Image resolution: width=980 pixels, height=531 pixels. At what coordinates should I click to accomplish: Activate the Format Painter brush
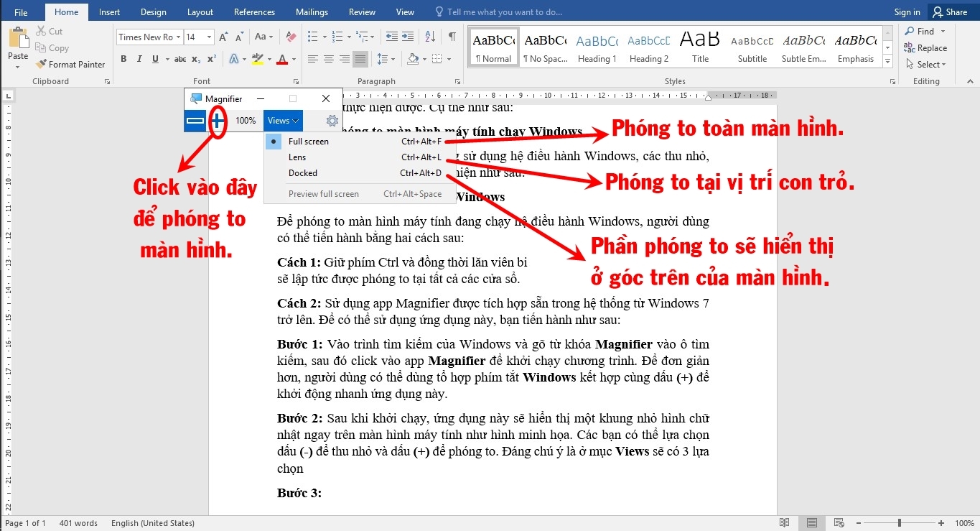coord(70,64)
